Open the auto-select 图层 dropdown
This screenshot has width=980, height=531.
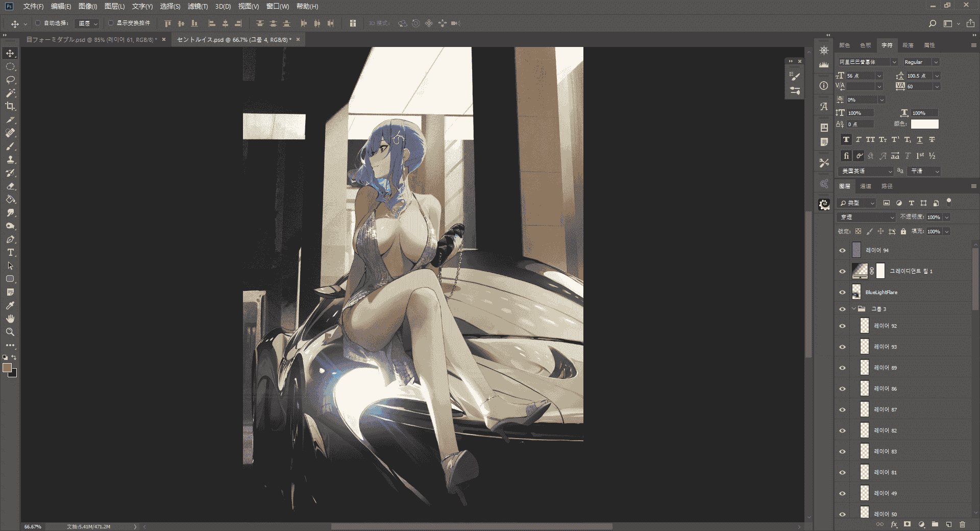(x=87, y=23)
